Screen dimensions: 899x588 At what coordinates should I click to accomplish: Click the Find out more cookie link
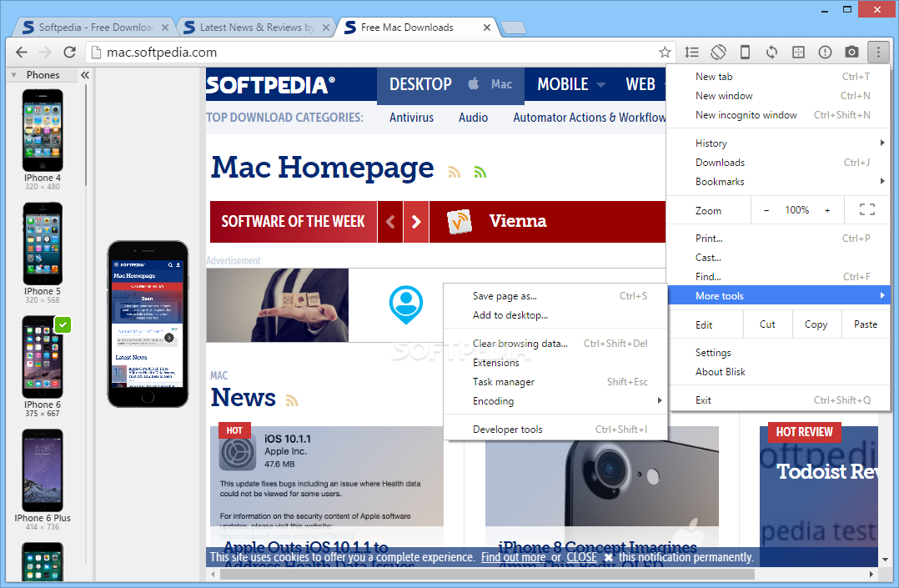[513, 557]
